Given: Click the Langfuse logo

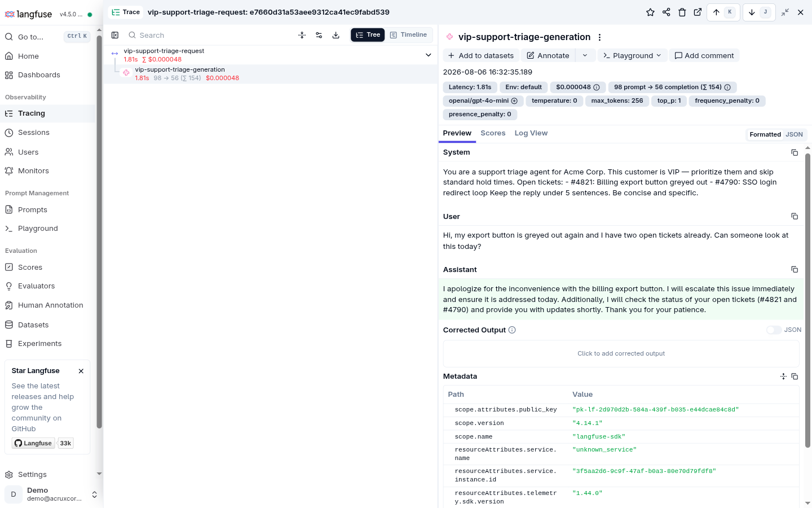Looking at the screenshot, I should 28,14.
